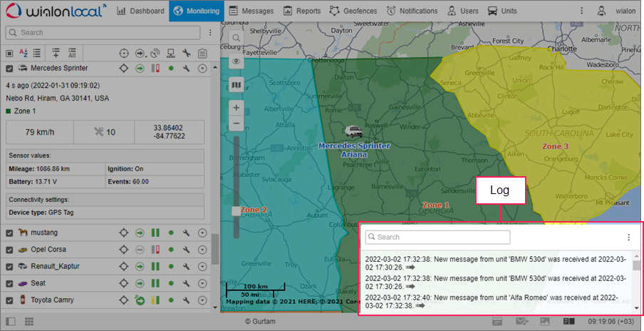Click the Log panel scrollbar down arrow
The image size is (644, 331).
point(637,308)
